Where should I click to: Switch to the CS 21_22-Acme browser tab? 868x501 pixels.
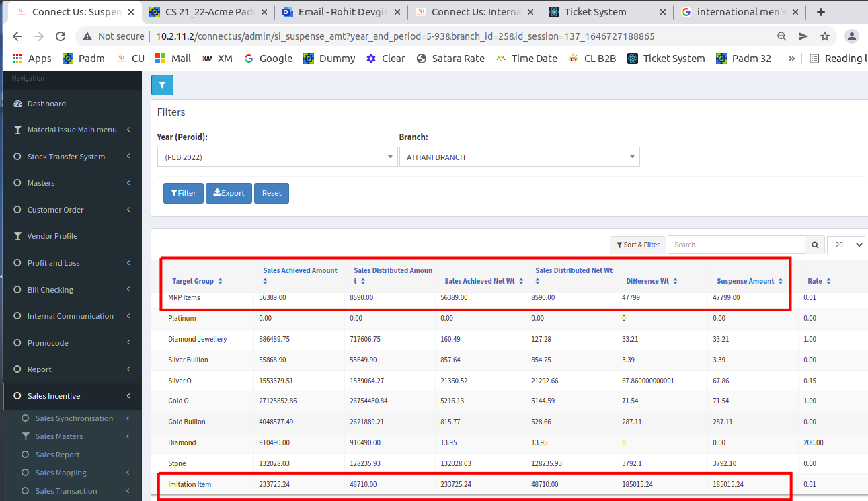pos(208,12)
